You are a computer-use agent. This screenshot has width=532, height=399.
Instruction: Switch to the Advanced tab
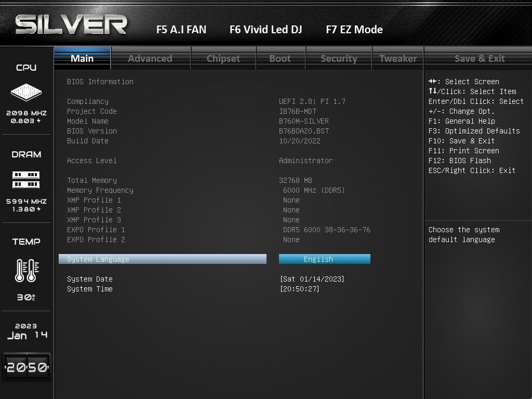pos(150,58)
